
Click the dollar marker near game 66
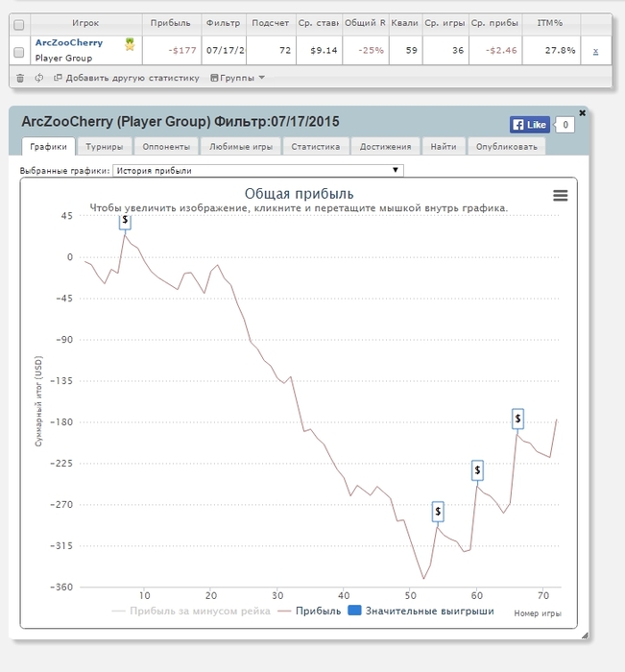[x=517, y=419]
